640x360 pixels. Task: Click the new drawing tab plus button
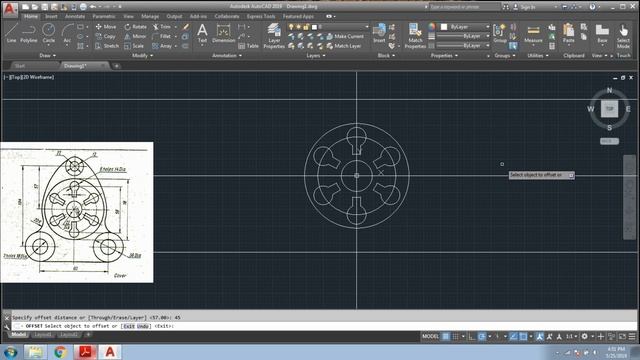(x=116, y=66)
